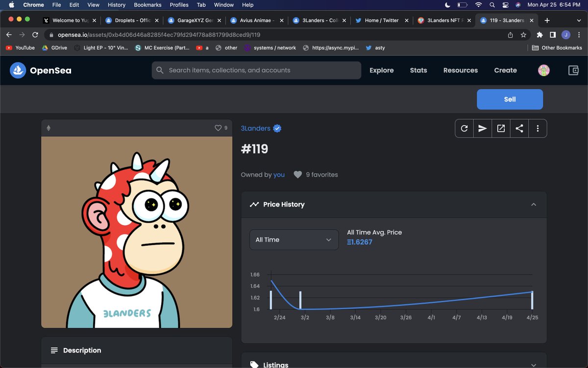Click the verified badge next to 3Landers
The width and height of the screenshot is (588, 368).
[277, 129]
